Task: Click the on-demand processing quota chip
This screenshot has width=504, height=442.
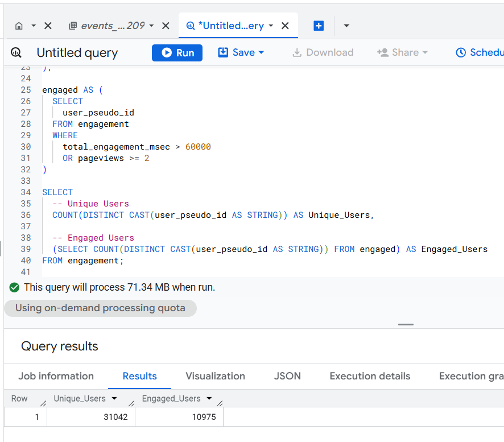Action: coord(100,308)
